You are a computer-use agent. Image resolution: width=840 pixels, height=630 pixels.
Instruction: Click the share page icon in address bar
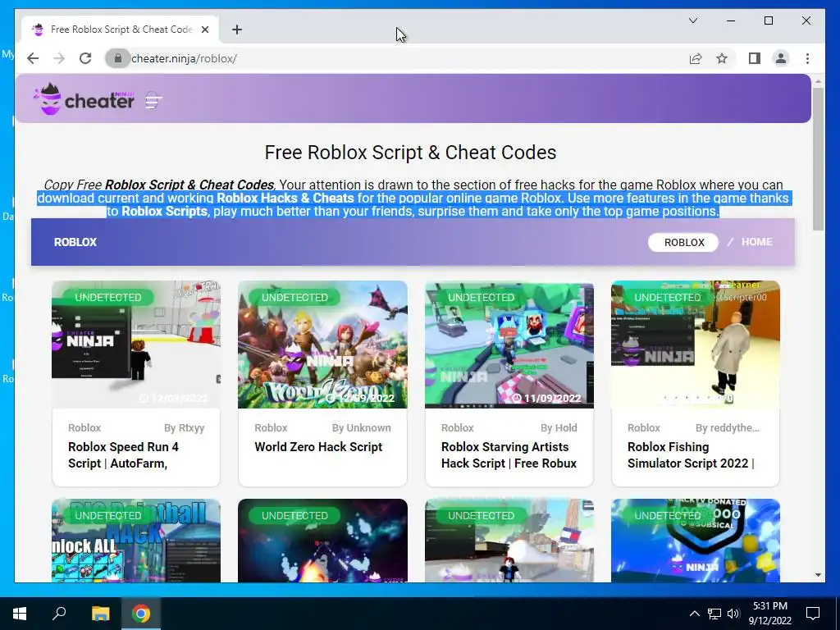pyautogui.click(x=696, y=58)
